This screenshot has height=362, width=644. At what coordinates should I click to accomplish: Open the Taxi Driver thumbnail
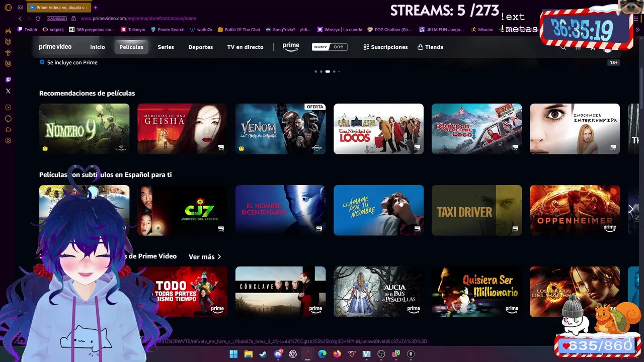point(476,210)
